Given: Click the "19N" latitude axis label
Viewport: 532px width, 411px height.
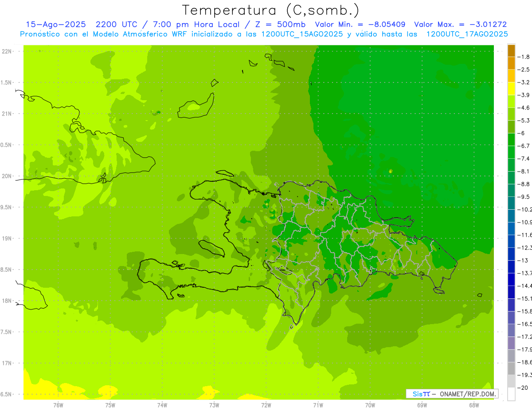Looking at the screenshot, I should [x=6, y=239].
